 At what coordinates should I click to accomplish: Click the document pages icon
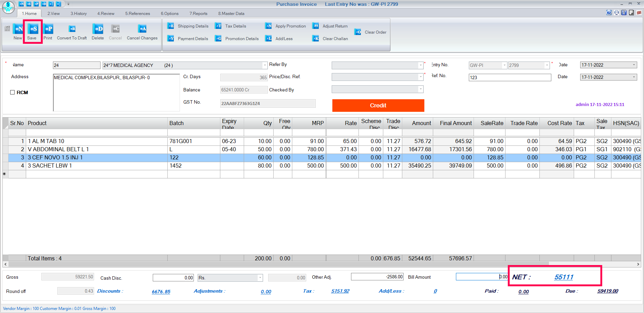point(631,13)
